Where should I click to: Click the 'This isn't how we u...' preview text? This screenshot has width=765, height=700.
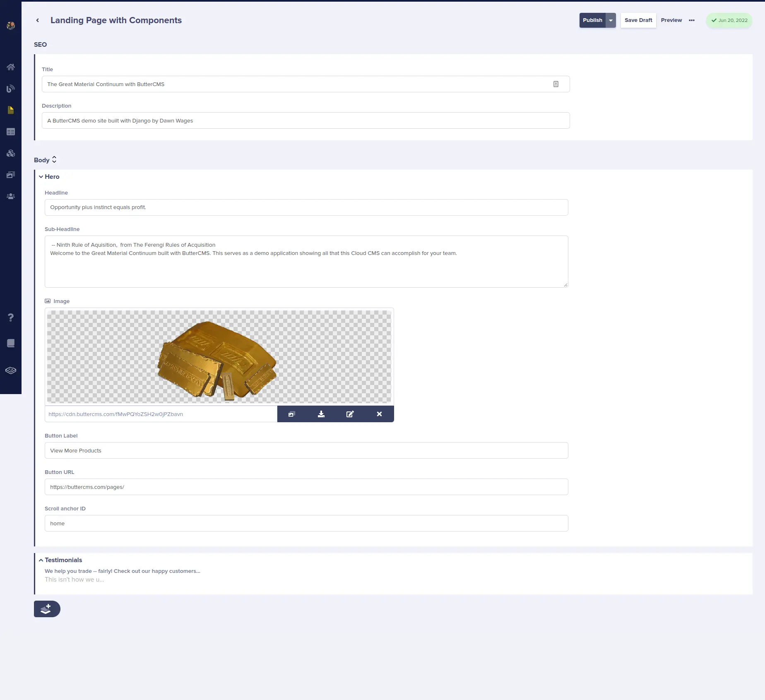tap(75, 580)
